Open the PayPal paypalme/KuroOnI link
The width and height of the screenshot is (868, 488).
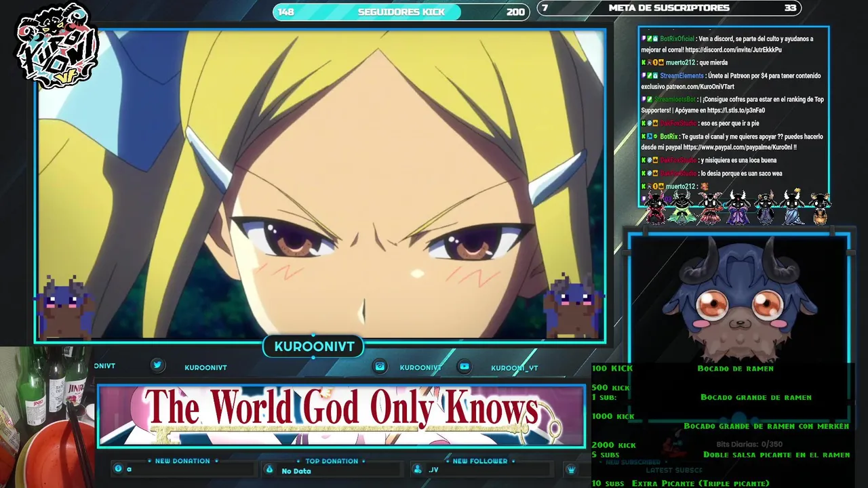pyautogui.click(x=737, y=147)
